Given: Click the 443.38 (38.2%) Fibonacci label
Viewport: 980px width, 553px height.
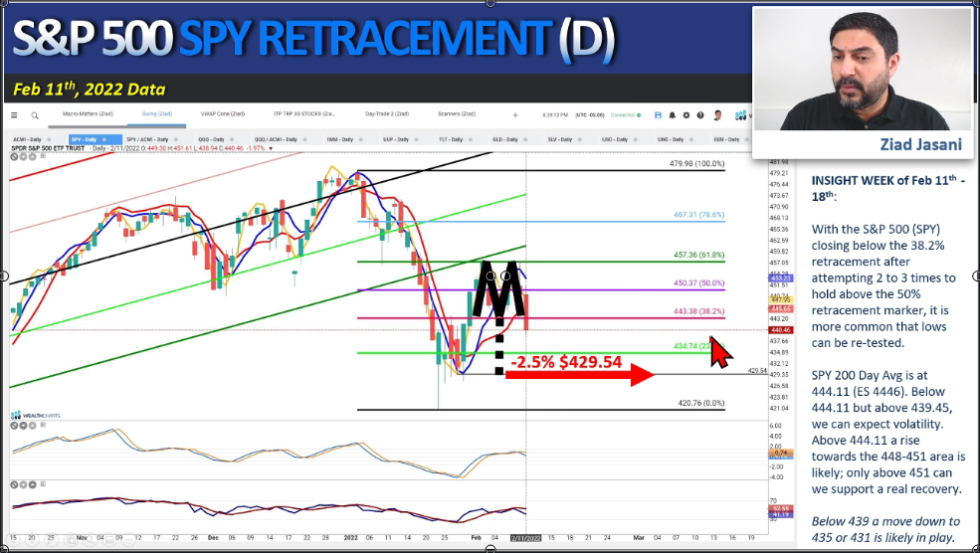Looking at the screenshot, I should click(698, 311).
